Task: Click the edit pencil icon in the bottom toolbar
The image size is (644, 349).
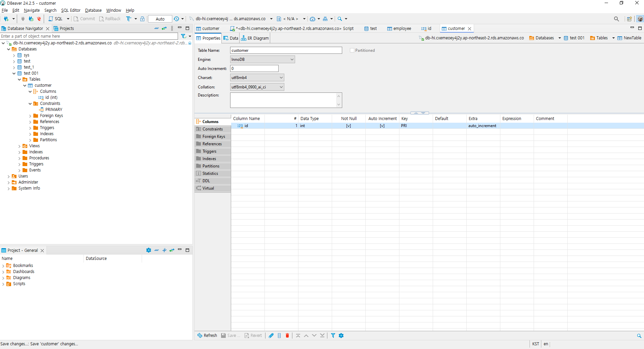Action: (271, 336)
